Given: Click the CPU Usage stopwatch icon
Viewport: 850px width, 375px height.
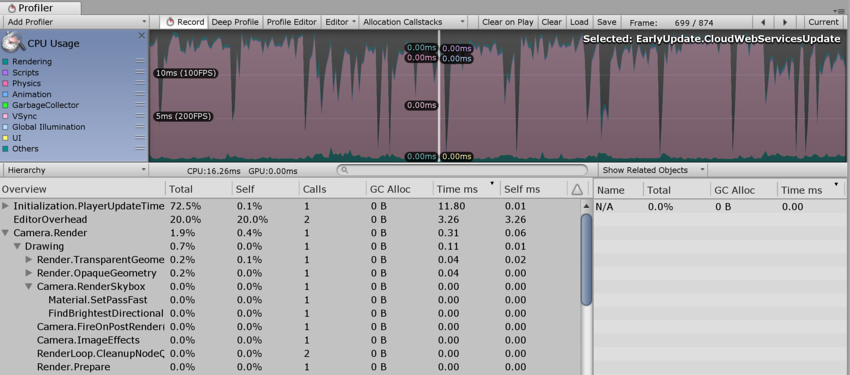Looking at the screenshot, I should pos(12,42).
